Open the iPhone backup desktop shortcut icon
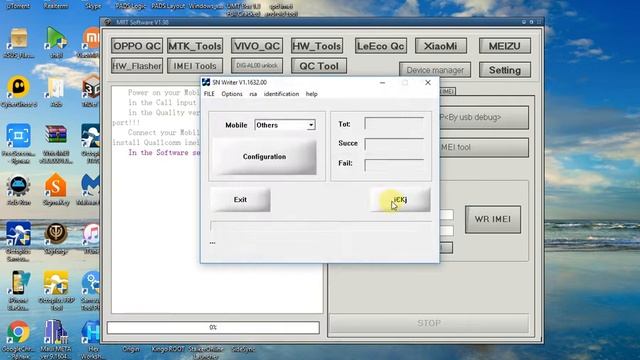Image resolution: width=640 pixels, height=360 pixels. [18, 291]
